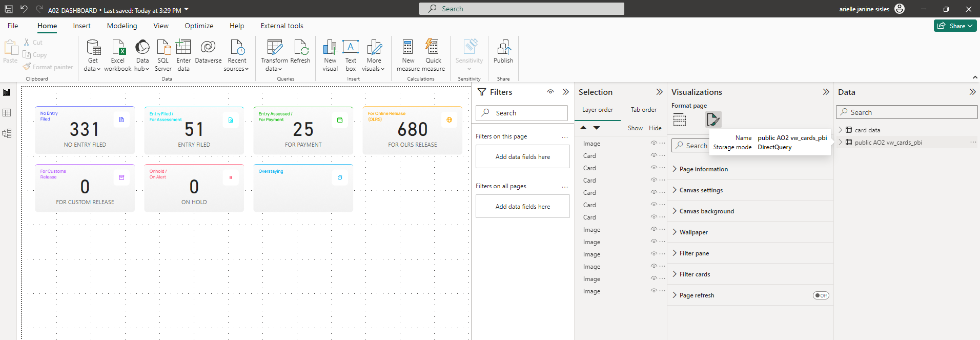Click title bar Search box
Viewport: 980px width, 340px height.
tap(522, 9)
